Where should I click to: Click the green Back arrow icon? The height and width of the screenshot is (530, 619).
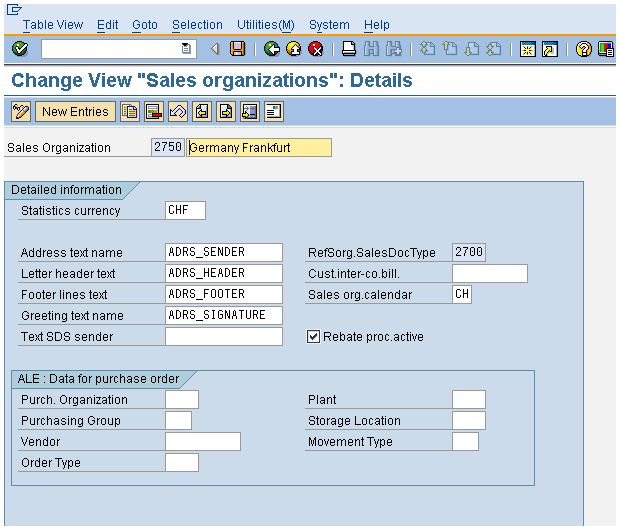click(271, 48)
